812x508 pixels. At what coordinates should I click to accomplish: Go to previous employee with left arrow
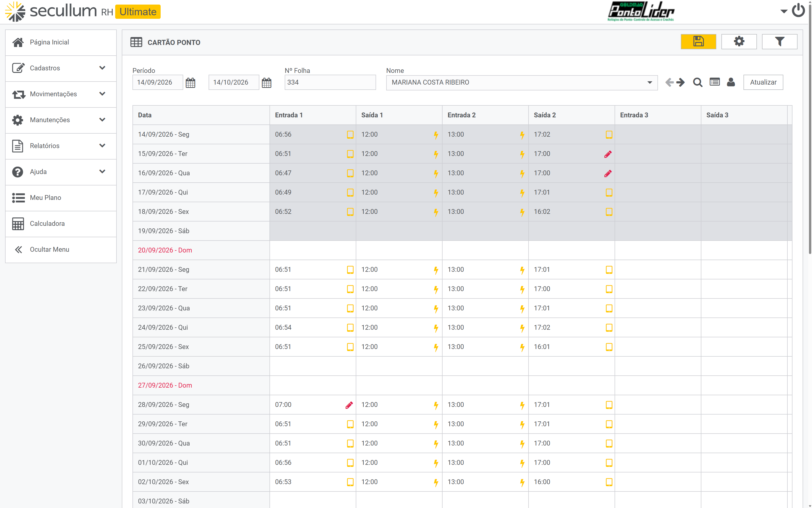pos(669,82)
